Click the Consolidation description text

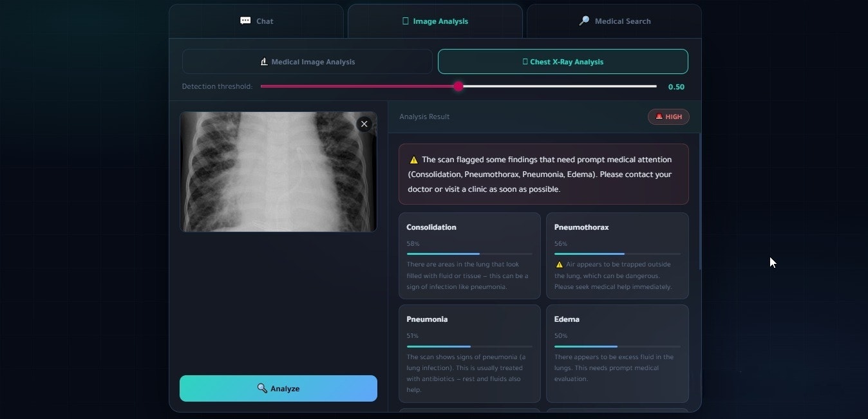(x=467, y=275)
